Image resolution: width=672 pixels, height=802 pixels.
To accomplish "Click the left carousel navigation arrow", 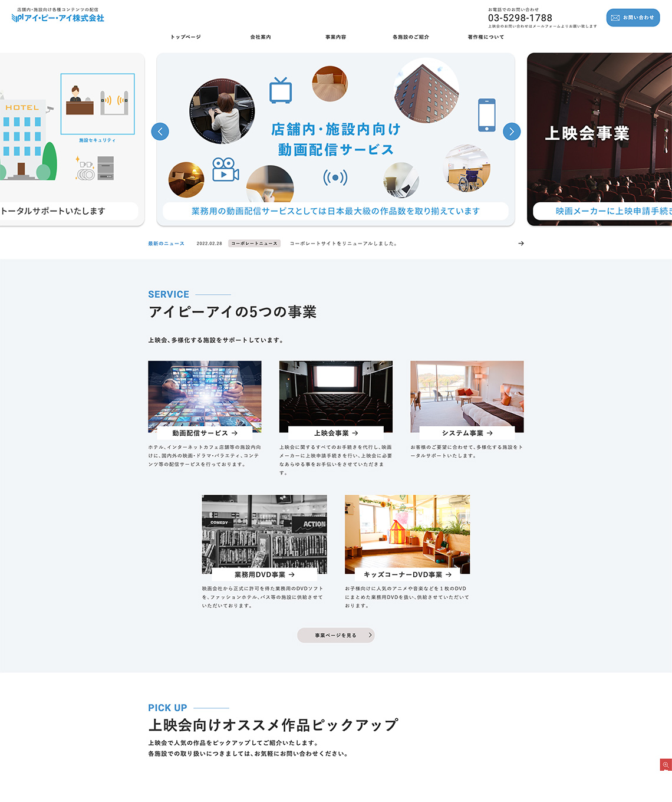I will (x=160, y=132).
